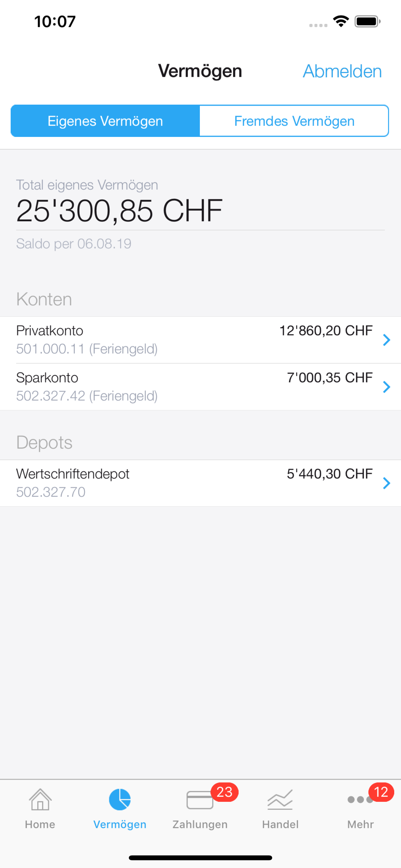This screenshot has width=401, height=868.
Task: Switch to Fremdes Vermögen segment
Action: coord(294,121)
